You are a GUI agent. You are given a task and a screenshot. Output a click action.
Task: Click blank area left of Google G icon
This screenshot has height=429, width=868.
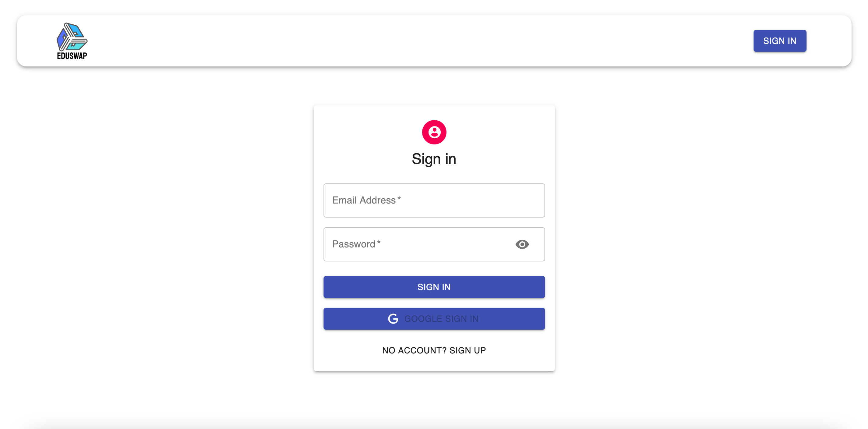point(354,319)
